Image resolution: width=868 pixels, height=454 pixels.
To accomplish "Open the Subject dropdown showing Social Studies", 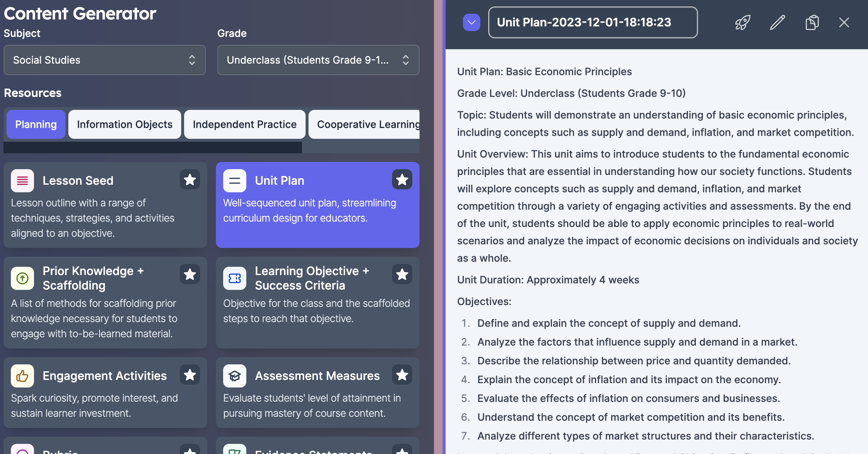I will pyautogui.click(x=105, y=60).
